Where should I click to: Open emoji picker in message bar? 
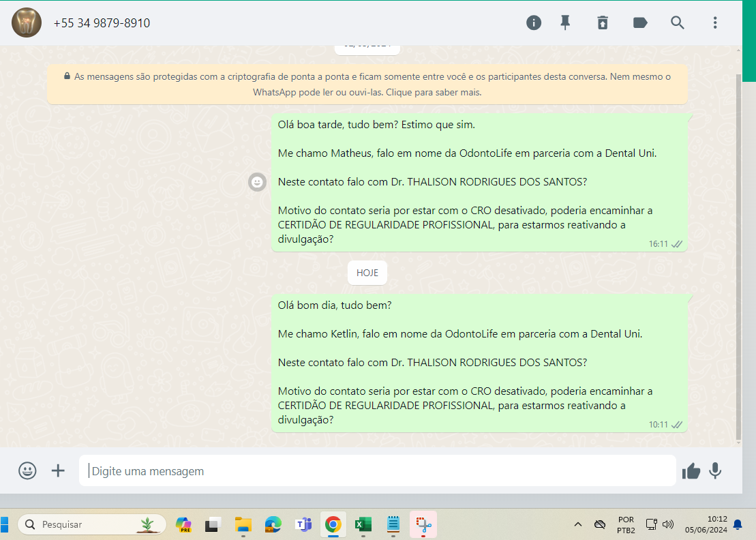[27, 470]
